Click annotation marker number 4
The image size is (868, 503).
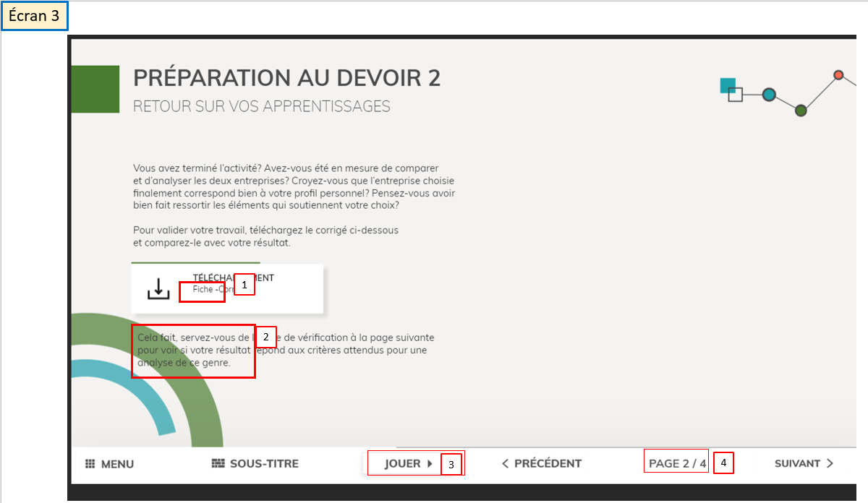click(723, 463)
